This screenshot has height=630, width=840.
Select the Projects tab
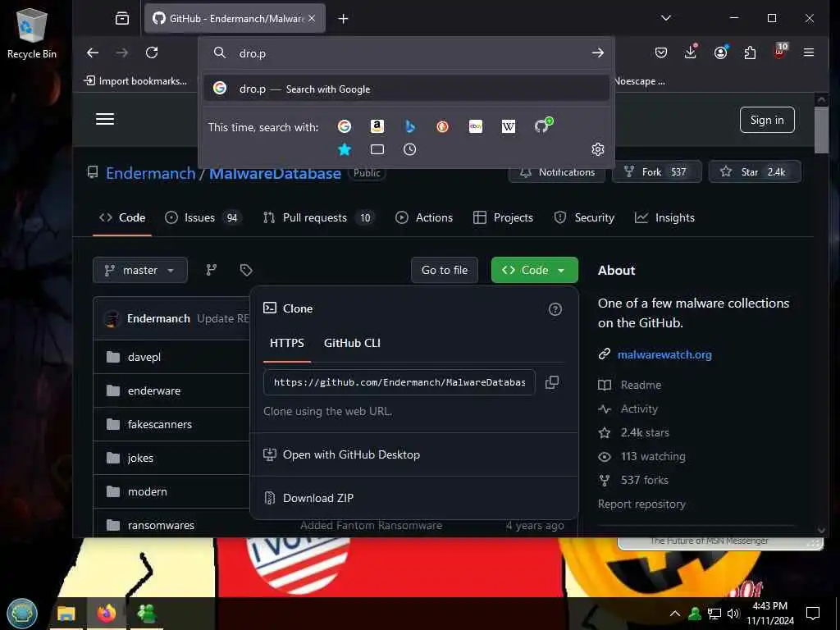coord(504,217)
